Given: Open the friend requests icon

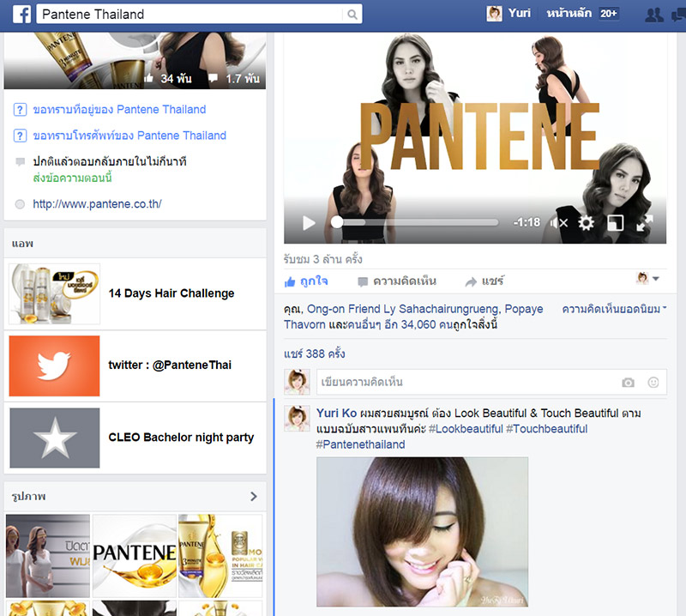Looking at the screenshot, I should pos(654,15).
